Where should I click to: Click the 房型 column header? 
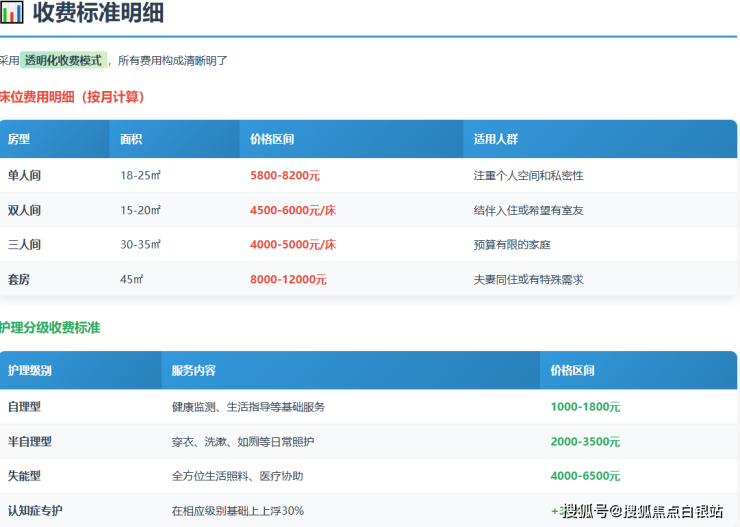click(19, 140)
